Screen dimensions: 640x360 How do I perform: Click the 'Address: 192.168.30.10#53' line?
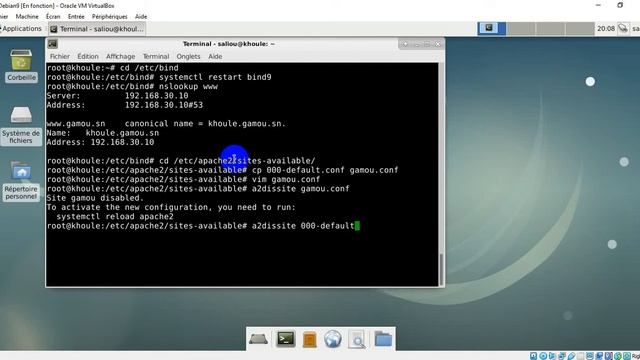point(124,105)
